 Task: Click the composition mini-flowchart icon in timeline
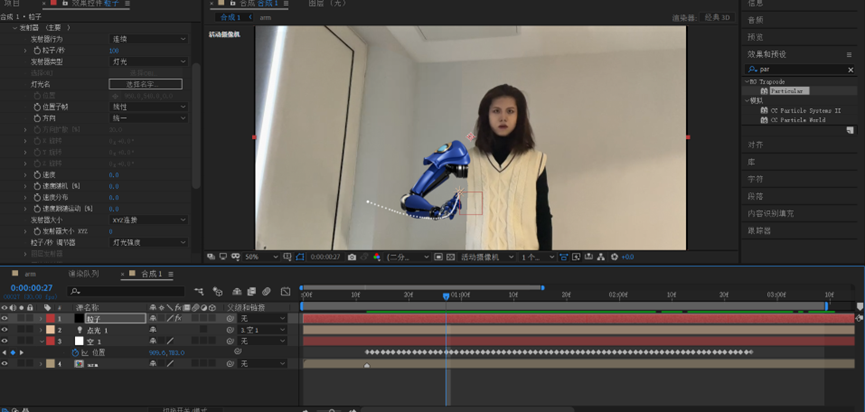[199, 291]
